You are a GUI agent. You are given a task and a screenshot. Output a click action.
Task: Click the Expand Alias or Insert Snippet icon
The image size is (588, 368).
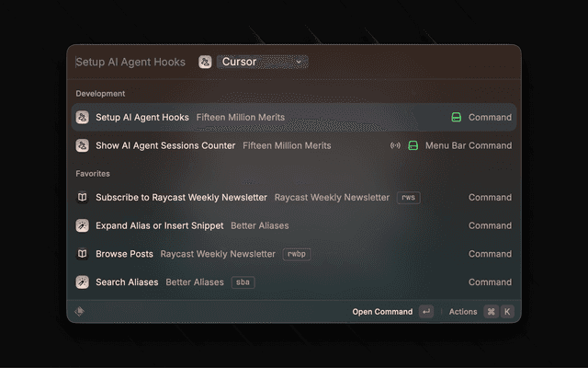coord(83,225)
